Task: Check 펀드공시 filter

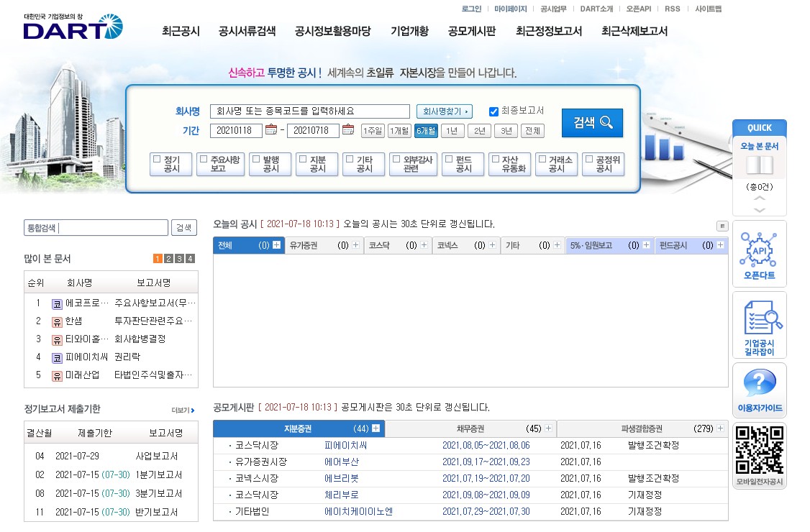Action: (449, 159)
